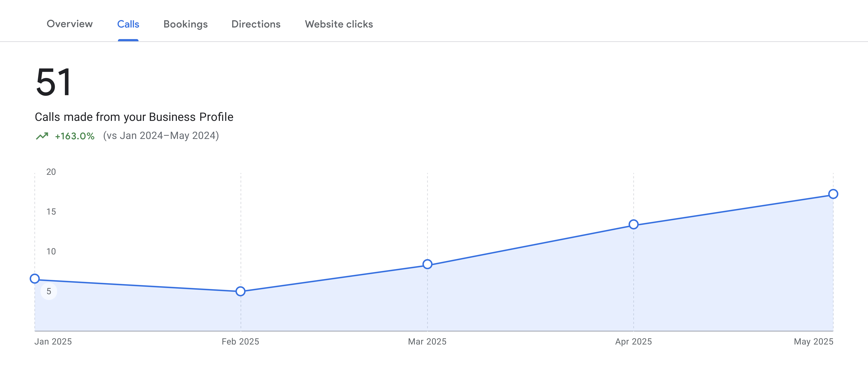Click the y-axis label 10
The width and height of the screenshot is (868, 372).
click(x=51, y=252)
